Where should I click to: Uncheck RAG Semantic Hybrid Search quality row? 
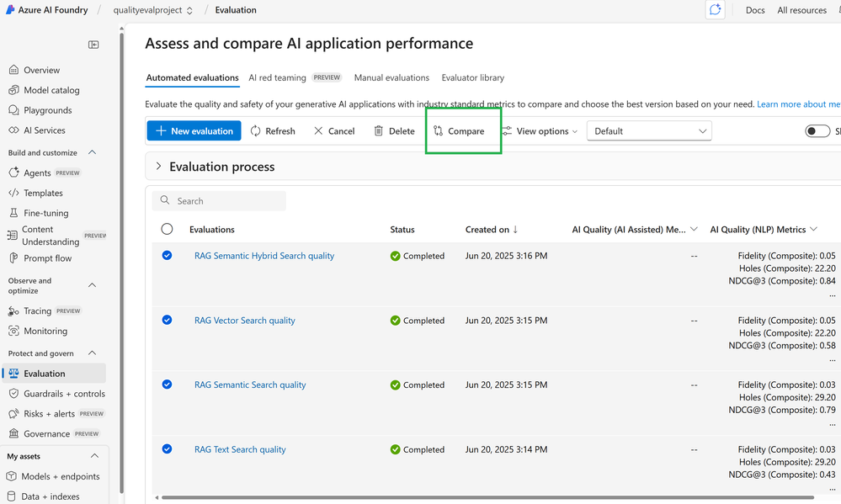tap(167, 256)
